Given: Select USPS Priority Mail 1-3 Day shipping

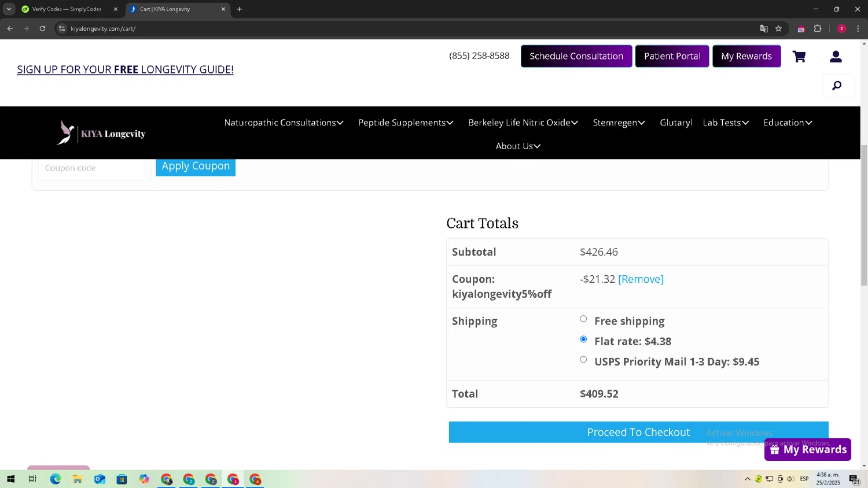Looking at the screenshot, I should coord(583,360).
